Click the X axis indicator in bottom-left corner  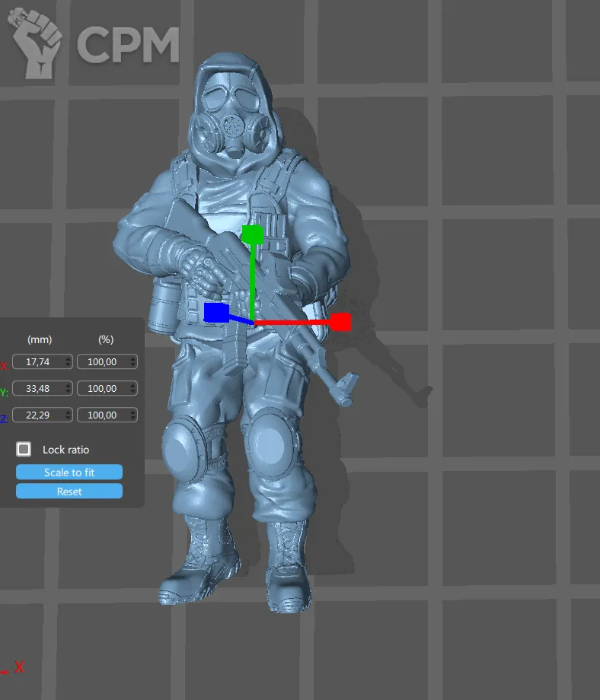(x=19, y=667)
